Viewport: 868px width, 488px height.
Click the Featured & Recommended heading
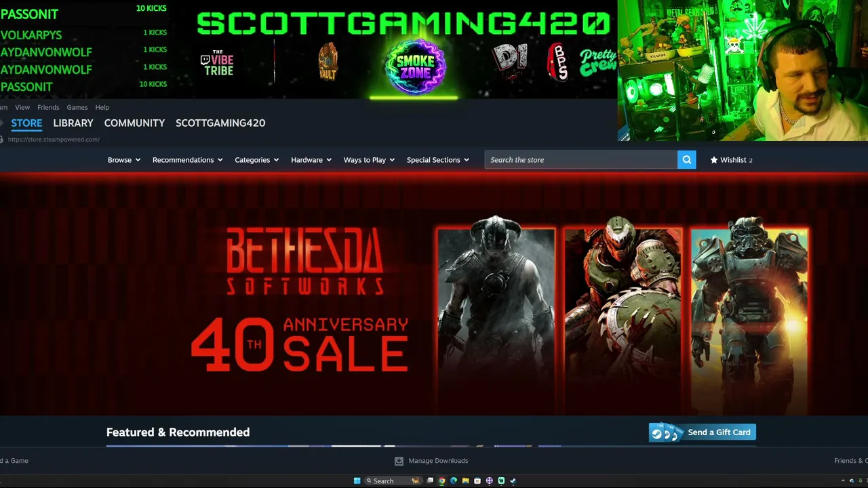[178, 432]
